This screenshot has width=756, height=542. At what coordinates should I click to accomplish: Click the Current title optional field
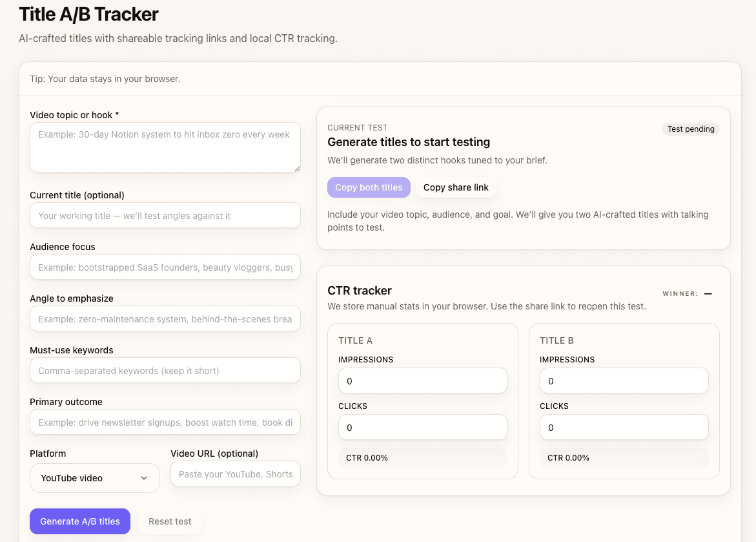(165, 215)
